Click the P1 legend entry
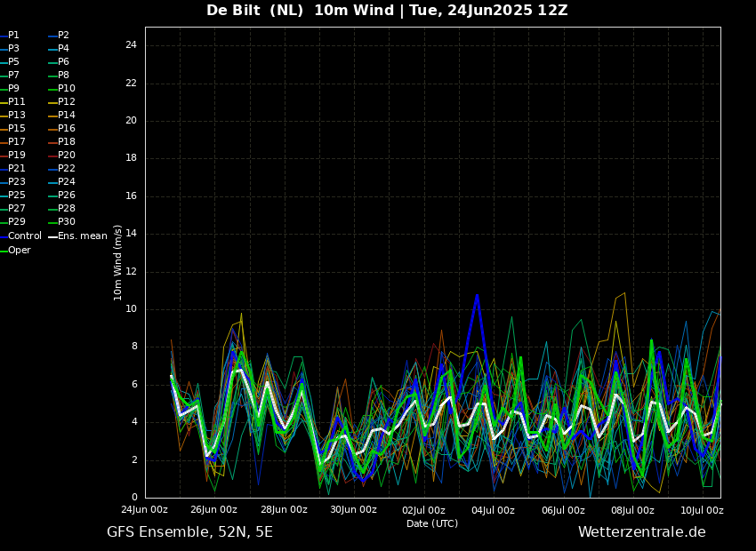Viewport: 756px width, 551px height. (x=13, y=36)
